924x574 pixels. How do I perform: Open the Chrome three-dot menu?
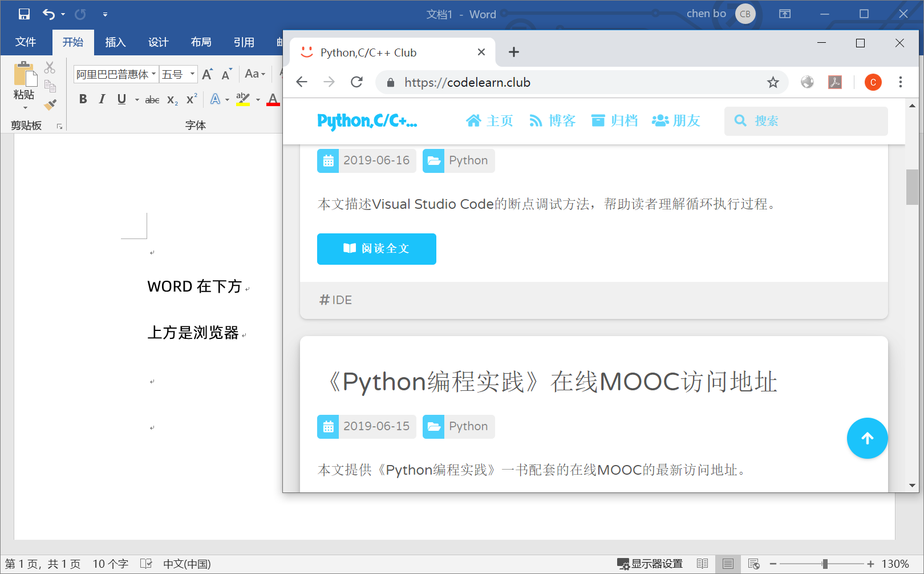click(901, 82)
